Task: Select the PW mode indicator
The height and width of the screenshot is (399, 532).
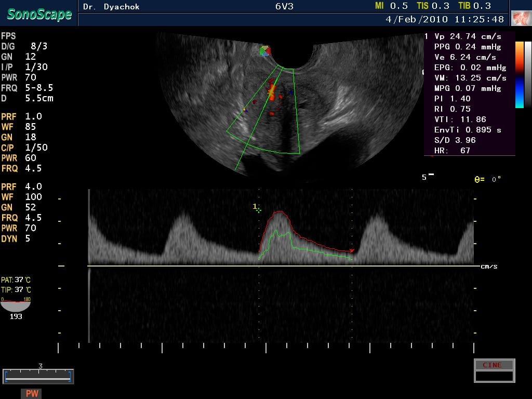Action: [32, 393]
